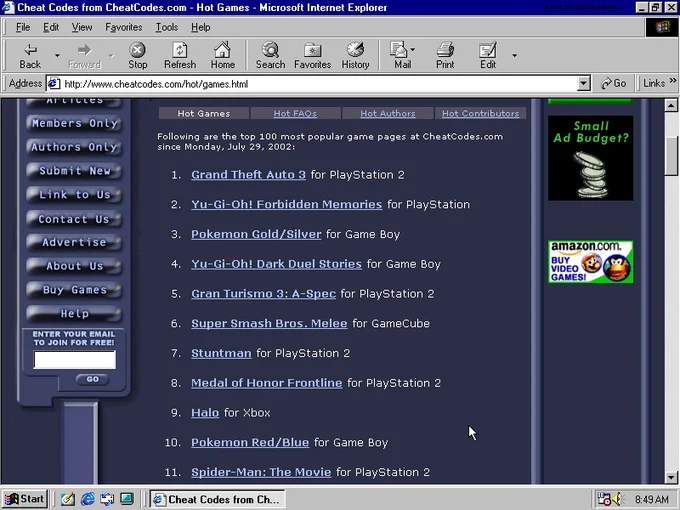Screen dimensions: 680x510
Task: Open the Stuntman link
Action: click(x=221, y=353)
